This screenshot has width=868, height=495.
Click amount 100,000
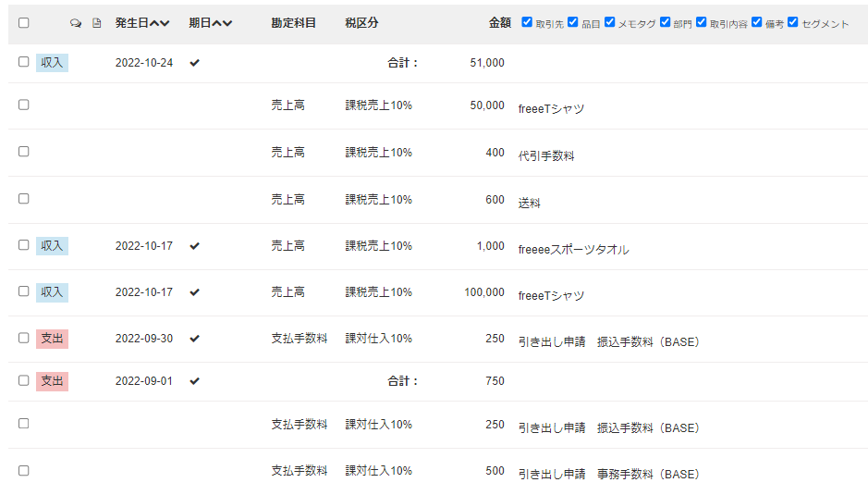[484, 292]
